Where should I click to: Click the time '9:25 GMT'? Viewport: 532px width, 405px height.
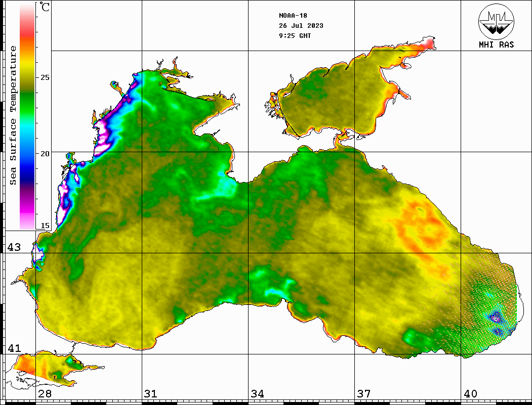coord(295,36)
